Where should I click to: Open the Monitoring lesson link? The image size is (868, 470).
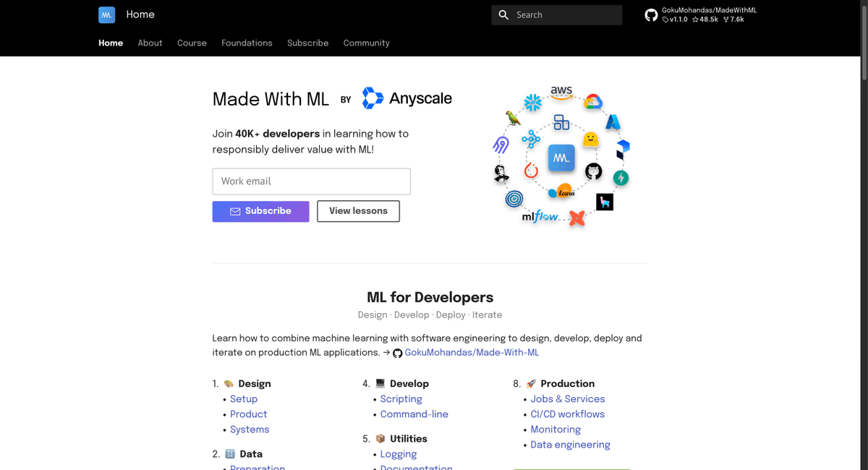pos(556,430)
